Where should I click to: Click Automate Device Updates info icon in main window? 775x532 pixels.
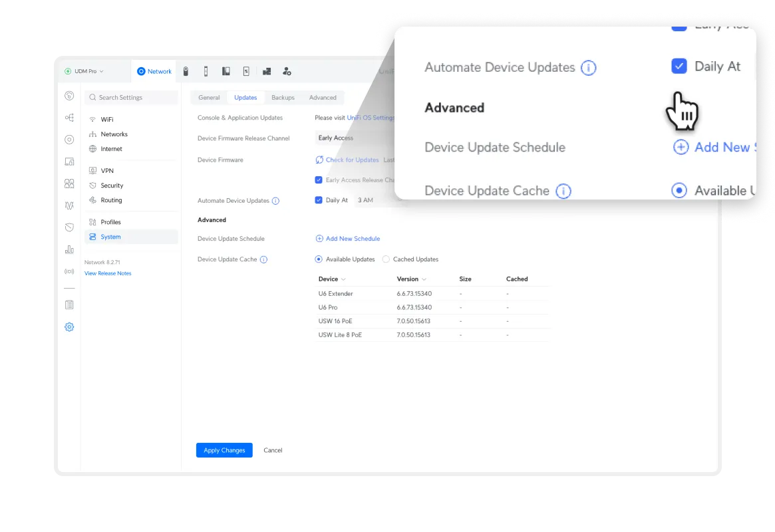[276, 201]
